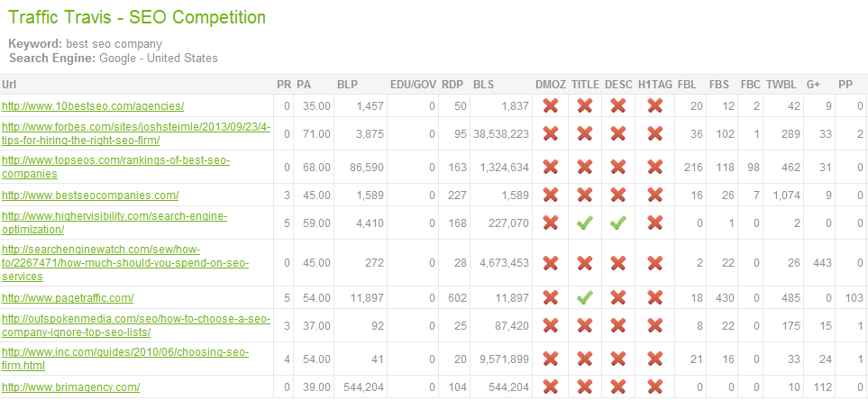Image resolution: width=868 pixels, height=400 pixels.
Task: Open the searchenginewatch.com SEO services link
Action: click(125, 263)
